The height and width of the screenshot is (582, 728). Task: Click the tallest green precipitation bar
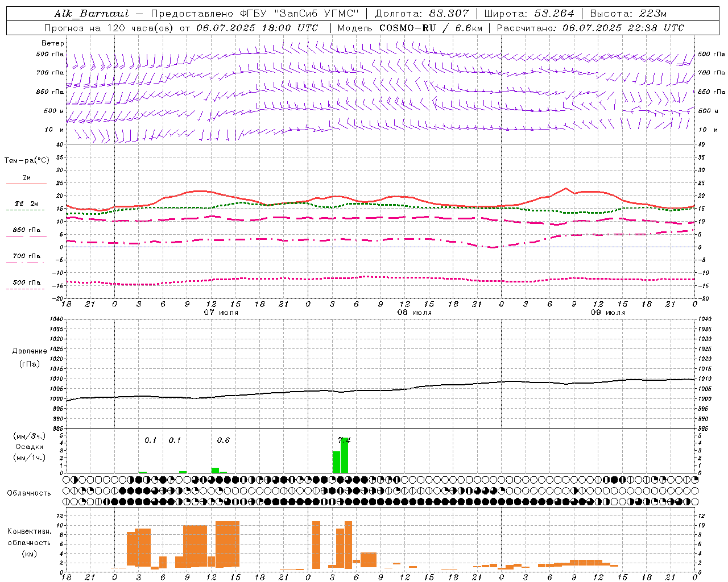[x=345, y=455]
